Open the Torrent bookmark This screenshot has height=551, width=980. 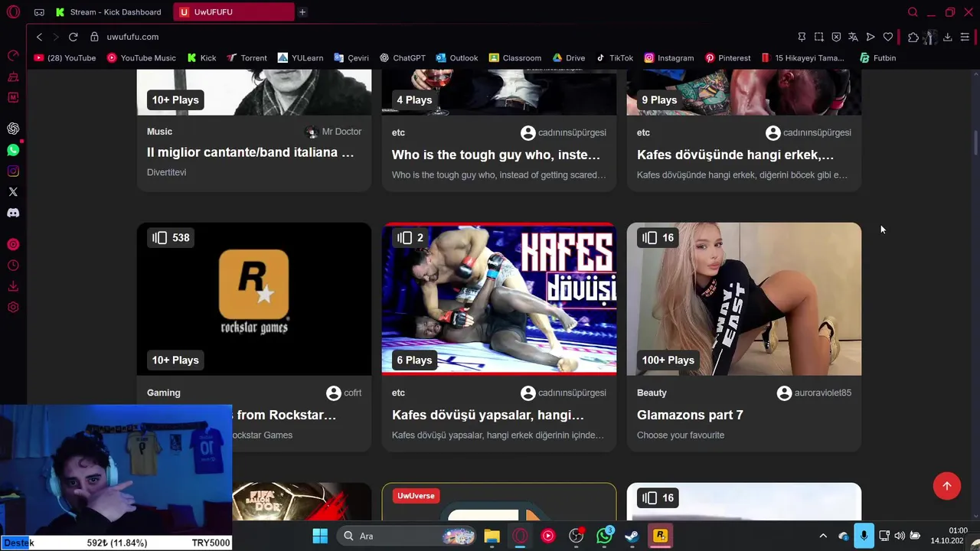(x=247, y=58)
